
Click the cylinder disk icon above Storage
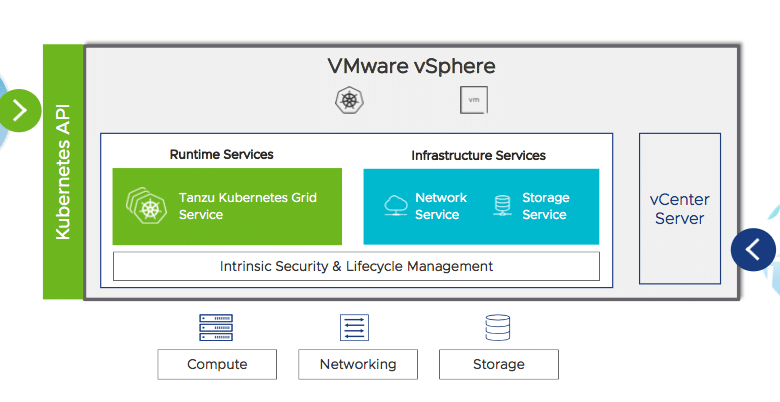pos(497,327)
